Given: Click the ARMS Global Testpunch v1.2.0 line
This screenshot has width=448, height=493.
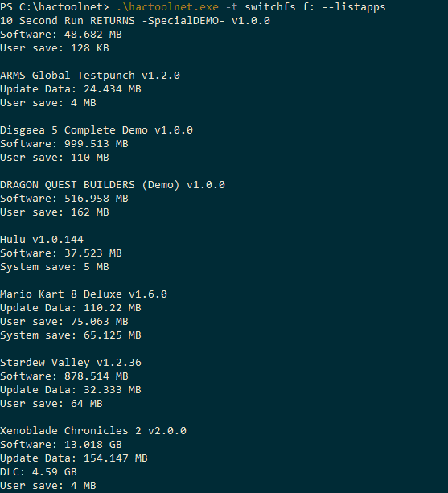Looking at the screenshot, I should pos(90,76).
